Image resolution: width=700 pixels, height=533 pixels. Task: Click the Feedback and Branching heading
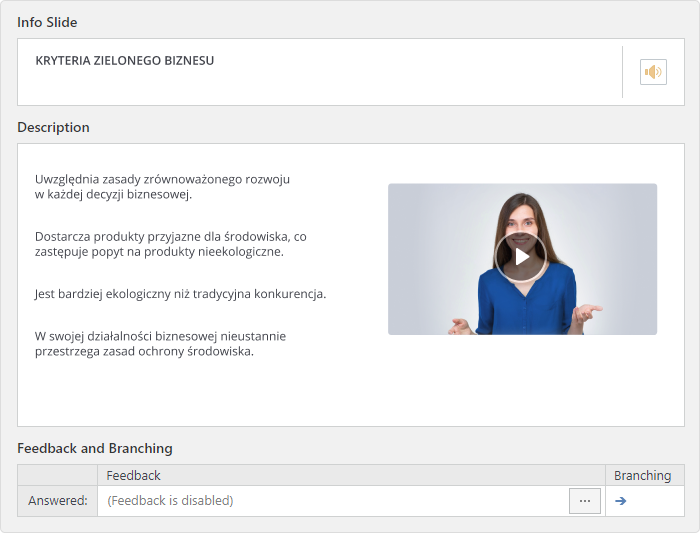tap(95, 448)
